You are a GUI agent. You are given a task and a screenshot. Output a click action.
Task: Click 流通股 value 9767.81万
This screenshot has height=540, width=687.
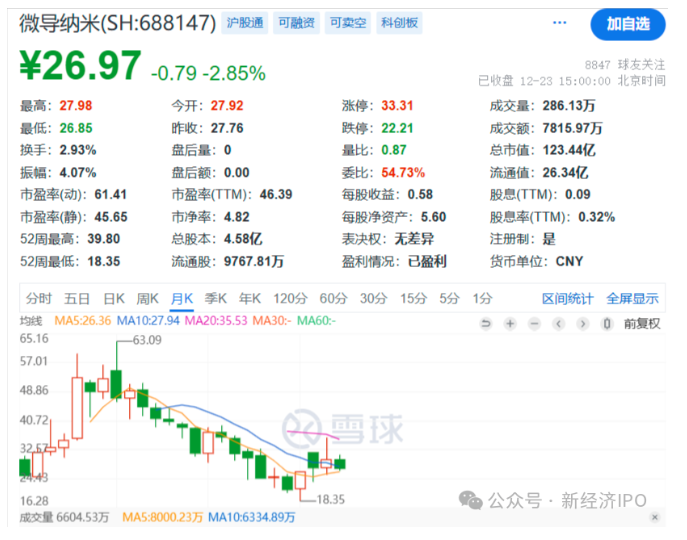click(x=254, y=262)
